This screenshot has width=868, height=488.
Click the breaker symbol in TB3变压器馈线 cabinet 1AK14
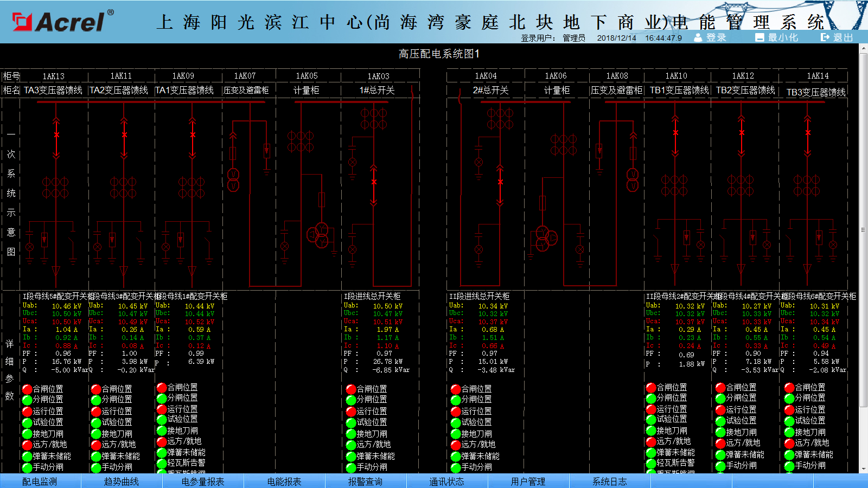(808, 133)
